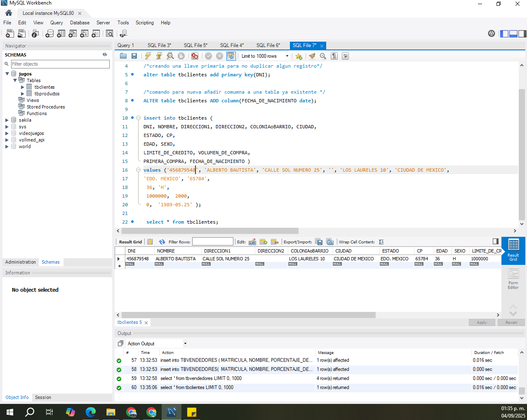Expand the vollmed_api schema
527x420 pixels.
click(x=7, y=140)
